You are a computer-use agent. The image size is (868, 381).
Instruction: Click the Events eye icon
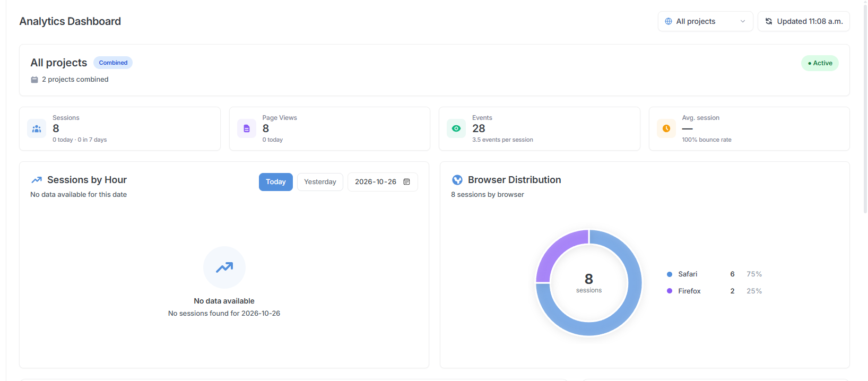(456, 128)
